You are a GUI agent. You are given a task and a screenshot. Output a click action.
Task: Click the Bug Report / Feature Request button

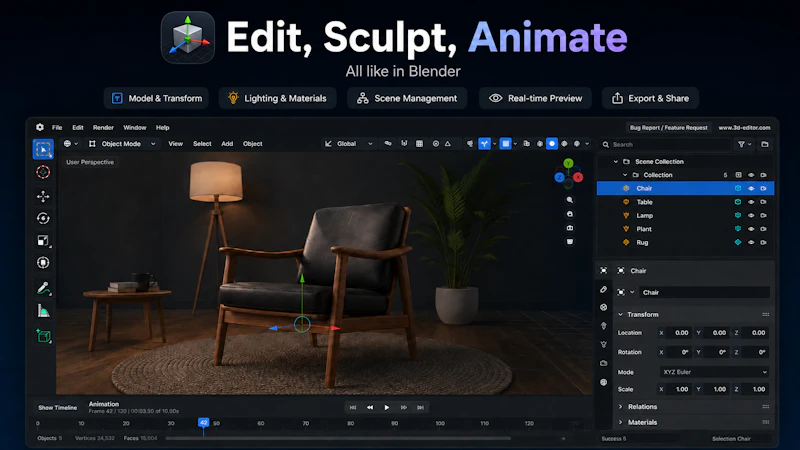(x=668, y=128)
